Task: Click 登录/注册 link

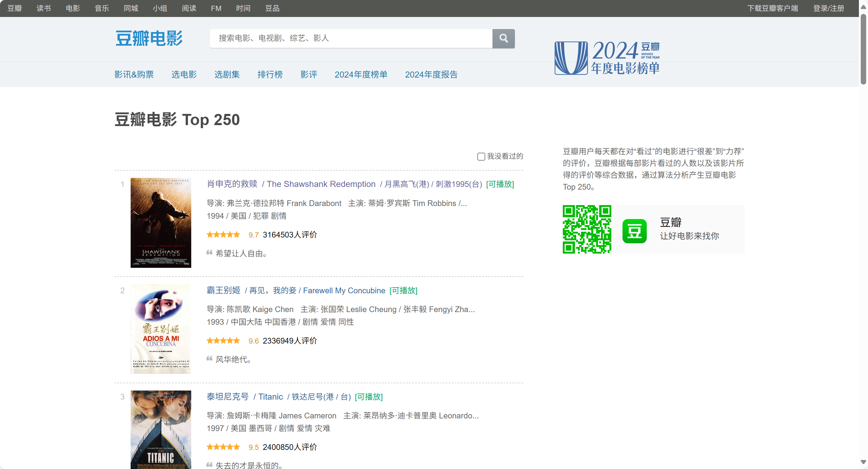Action: coord(828,8)
